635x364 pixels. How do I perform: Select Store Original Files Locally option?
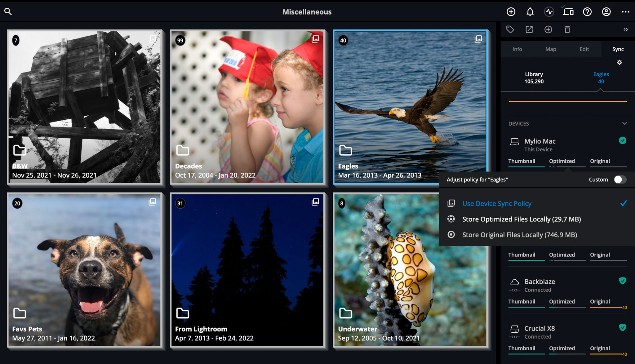coord(537,235)
